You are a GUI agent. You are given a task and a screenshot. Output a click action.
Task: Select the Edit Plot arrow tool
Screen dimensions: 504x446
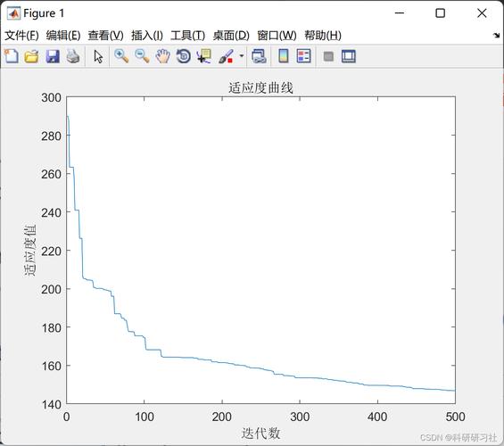[x=98, y=56]
